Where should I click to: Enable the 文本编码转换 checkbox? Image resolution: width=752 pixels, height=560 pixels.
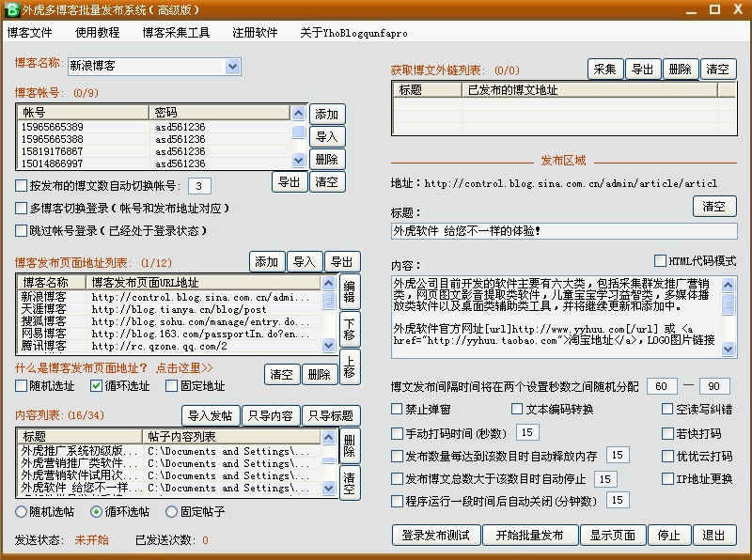coord(517,409)
